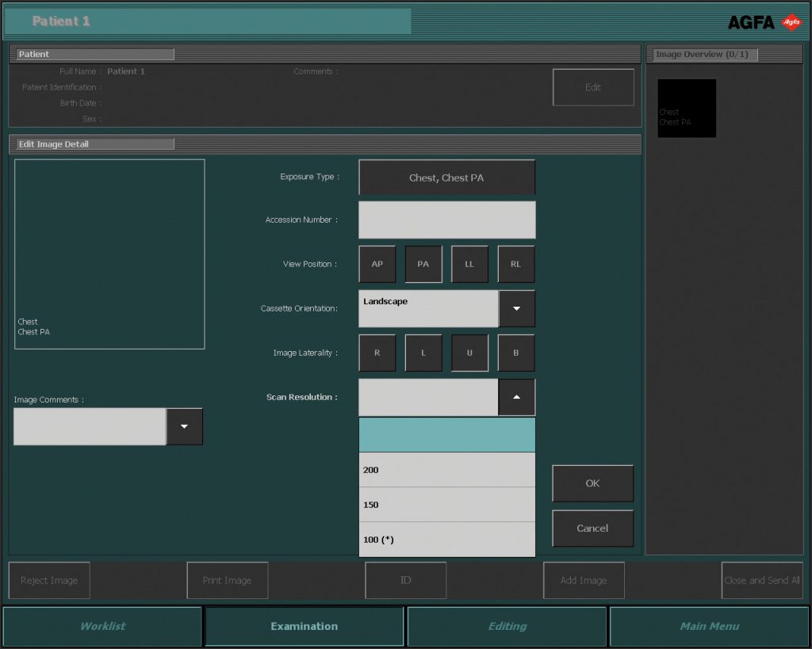Select RL view position

(x=515, y=265)
